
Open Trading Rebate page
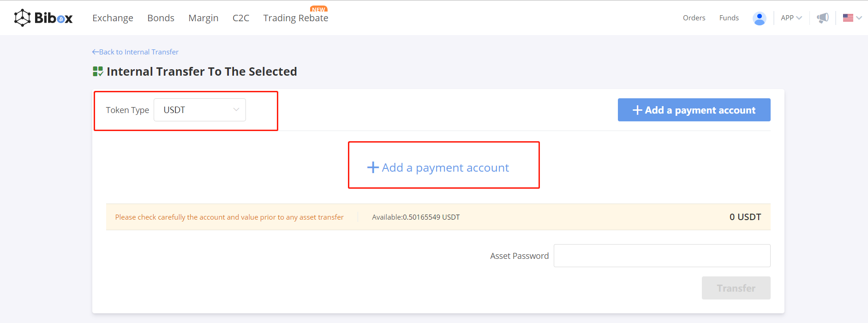295,18
